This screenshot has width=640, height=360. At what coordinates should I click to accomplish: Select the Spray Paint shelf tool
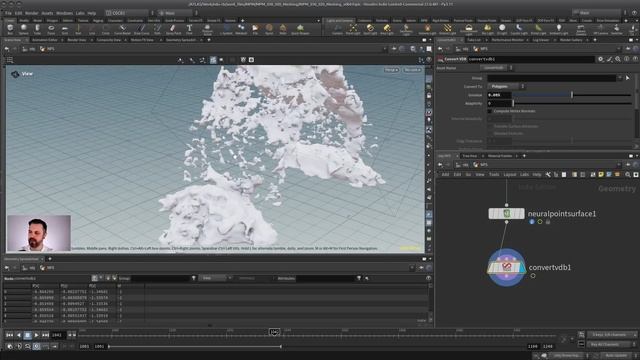[173, 29]
